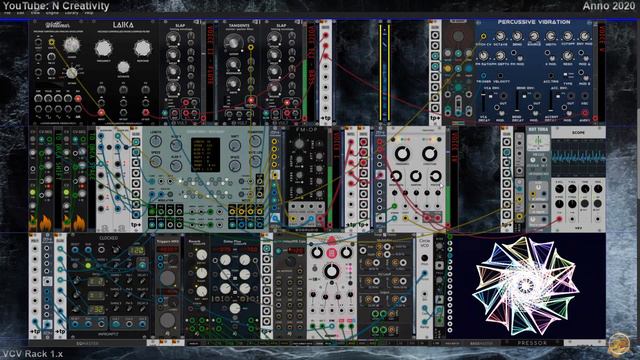640x360 pixels.
Task: Click the yellow-cabled jack on the oscillator left of LAIKA
Action: [52, 42]
